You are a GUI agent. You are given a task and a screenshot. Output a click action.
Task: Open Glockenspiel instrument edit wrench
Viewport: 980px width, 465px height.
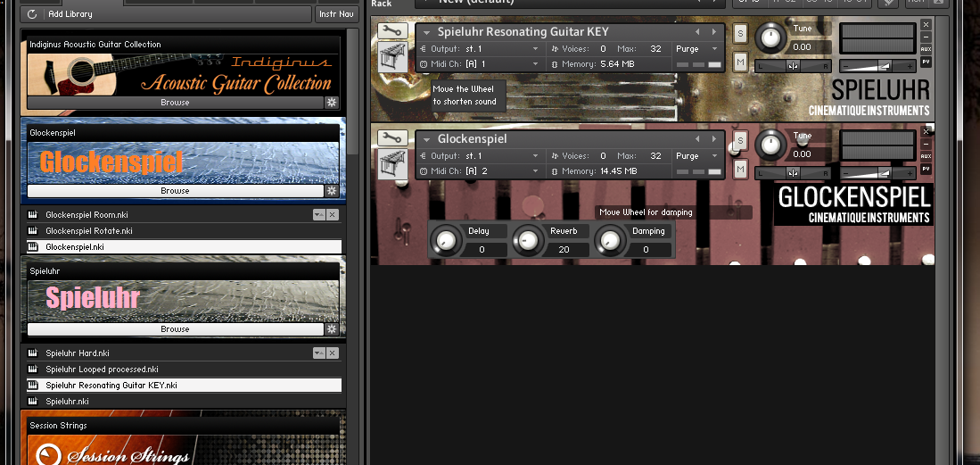pyautogui.click(x=393, y=137)
